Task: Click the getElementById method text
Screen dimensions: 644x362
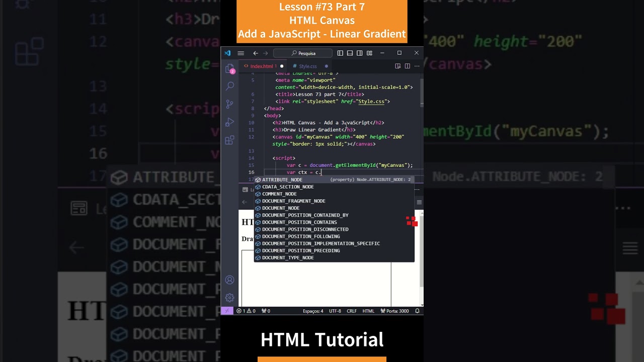Action: click(x=356, y=165)
